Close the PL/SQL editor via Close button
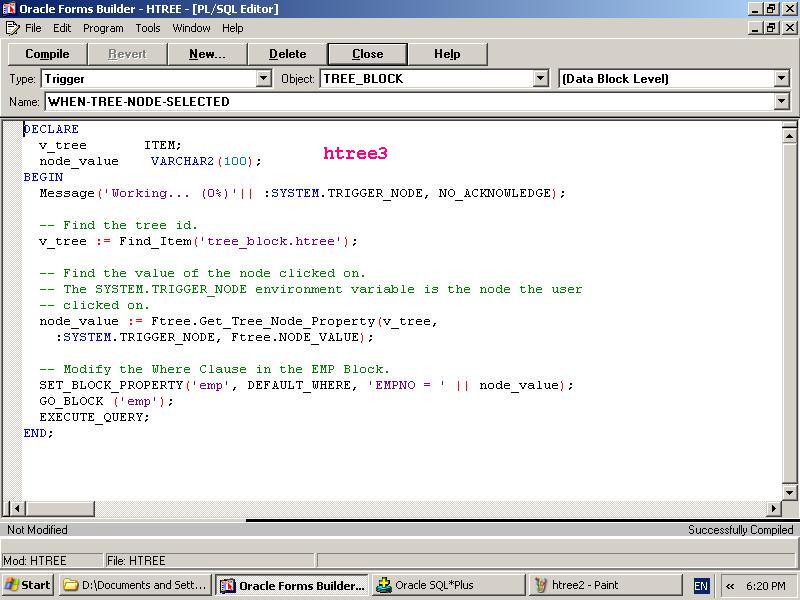800x600 pixels. (367, 54)
